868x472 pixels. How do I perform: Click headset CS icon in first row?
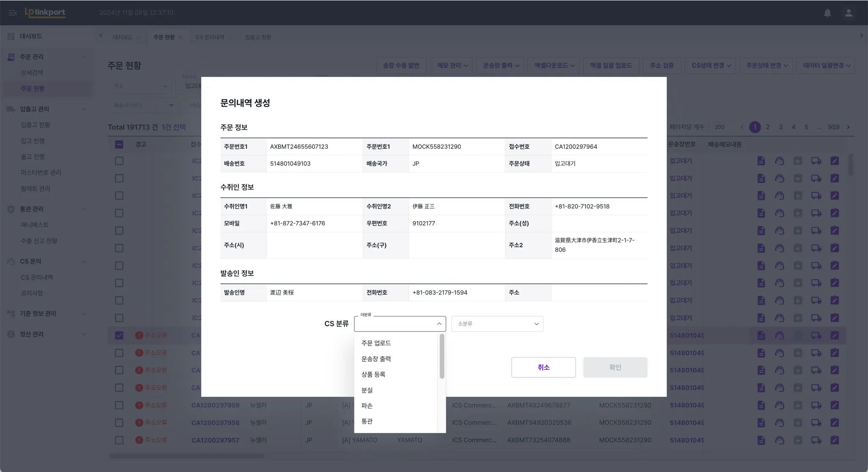779,161
